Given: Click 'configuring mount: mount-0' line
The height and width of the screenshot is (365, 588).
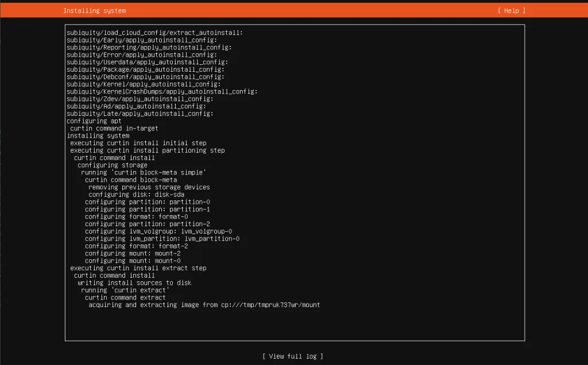Looking at the screenshot, I should pos(133,261).
